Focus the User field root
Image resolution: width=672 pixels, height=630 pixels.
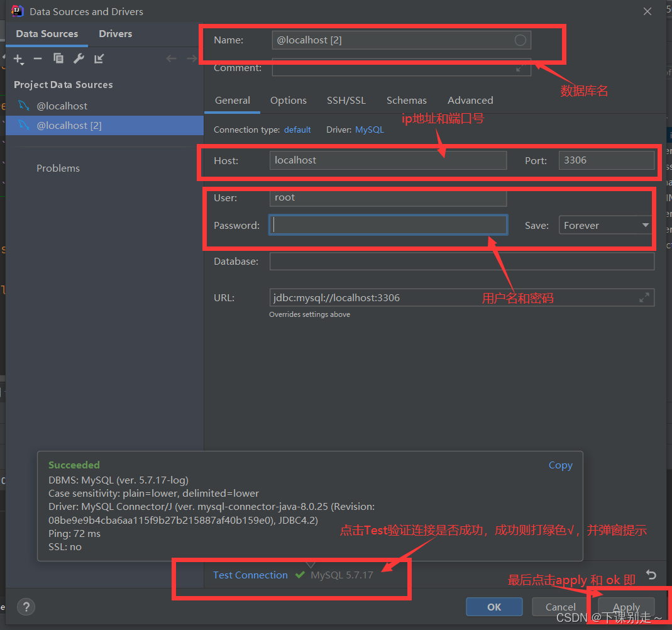[388, 197]
